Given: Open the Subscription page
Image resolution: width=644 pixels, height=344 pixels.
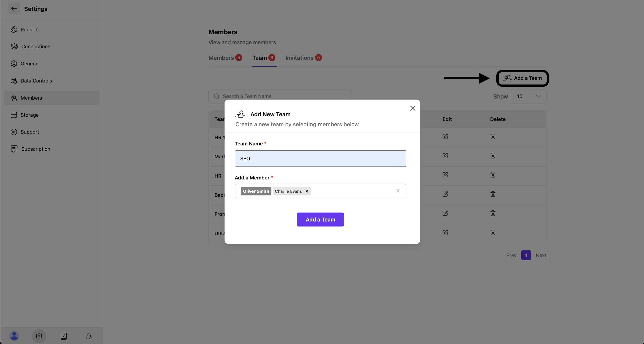Looking at the screenshot, I should coord(36,149).
